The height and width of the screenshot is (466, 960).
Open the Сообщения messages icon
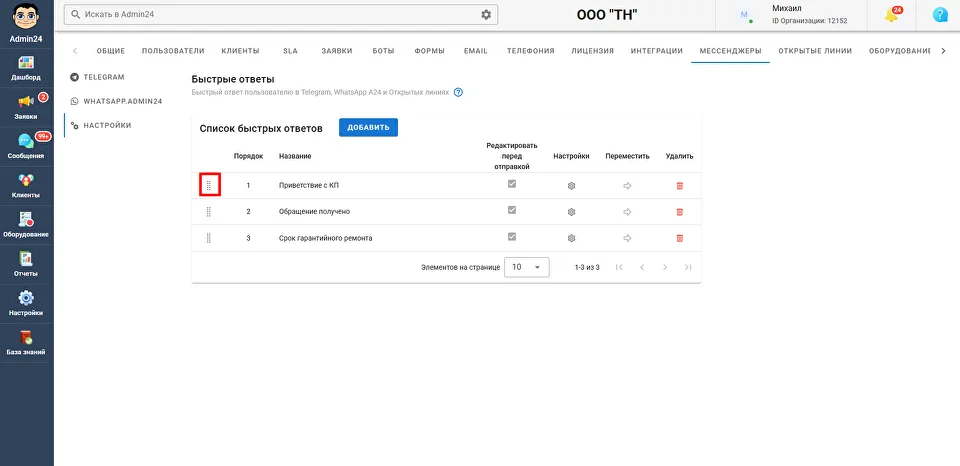[26, 145]
